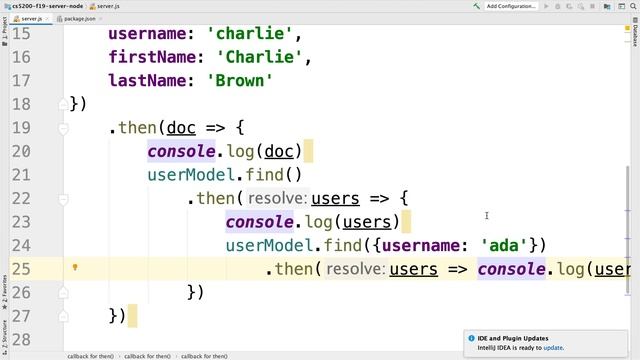Screen dimensions: 640x360
Task: Click the Build project hammer icon
Action: 476,6
